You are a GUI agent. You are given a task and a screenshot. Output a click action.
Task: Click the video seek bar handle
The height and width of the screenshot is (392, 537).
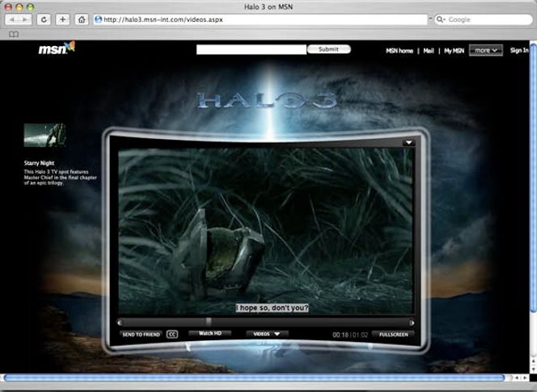(x=209, y=322)
